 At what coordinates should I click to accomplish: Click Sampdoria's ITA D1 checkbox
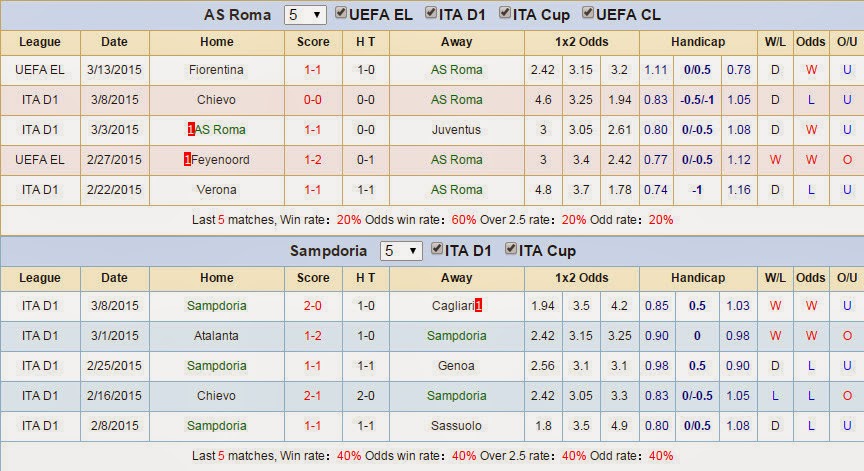click(x=436, y=248)
